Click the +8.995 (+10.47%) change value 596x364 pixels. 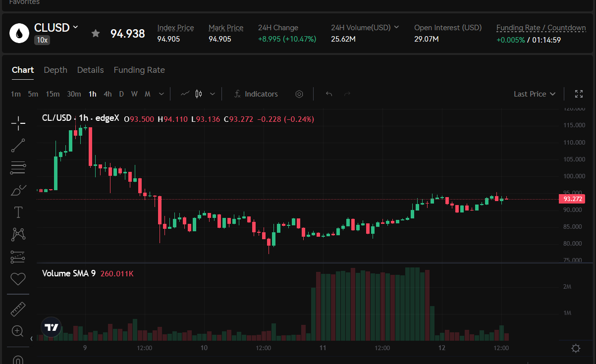[287, 39]
